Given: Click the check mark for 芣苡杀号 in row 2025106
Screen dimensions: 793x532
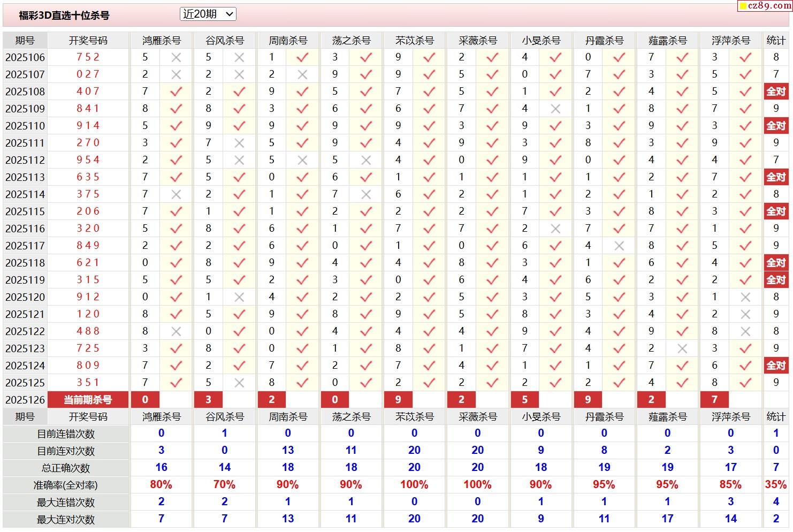Looking at the screenshot, I should [429, 57].
